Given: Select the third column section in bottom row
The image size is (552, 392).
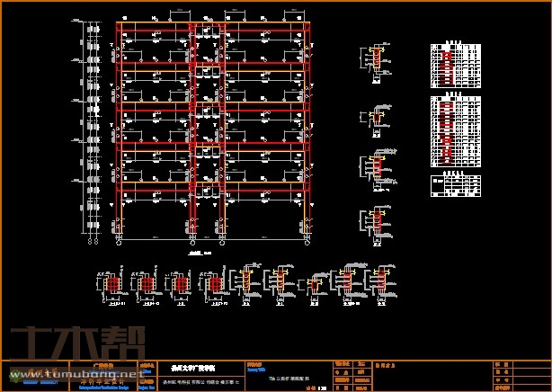Looking at the screenshot, I should pyautogui.click(x=180, y=284).
